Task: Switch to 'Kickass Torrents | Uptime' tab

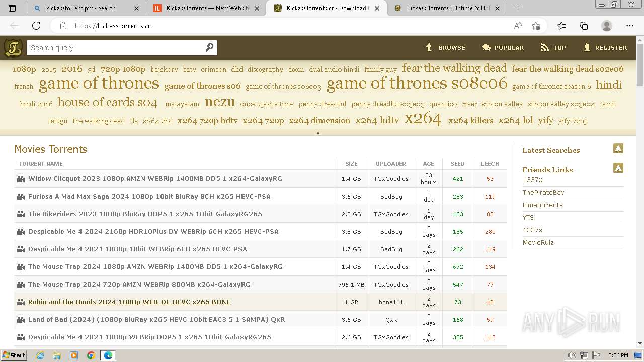Action: click(x=448, y=8)
